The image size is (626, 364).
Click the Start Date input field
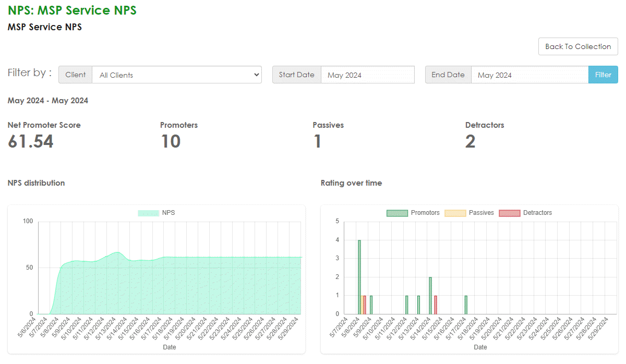(367, 75)
